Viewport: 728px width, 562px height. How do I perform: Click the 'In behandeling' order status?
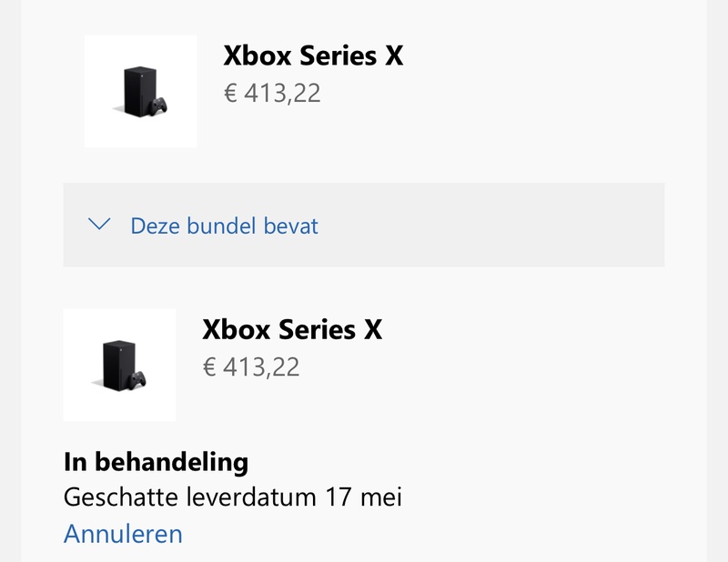click(x=156, y=461)
